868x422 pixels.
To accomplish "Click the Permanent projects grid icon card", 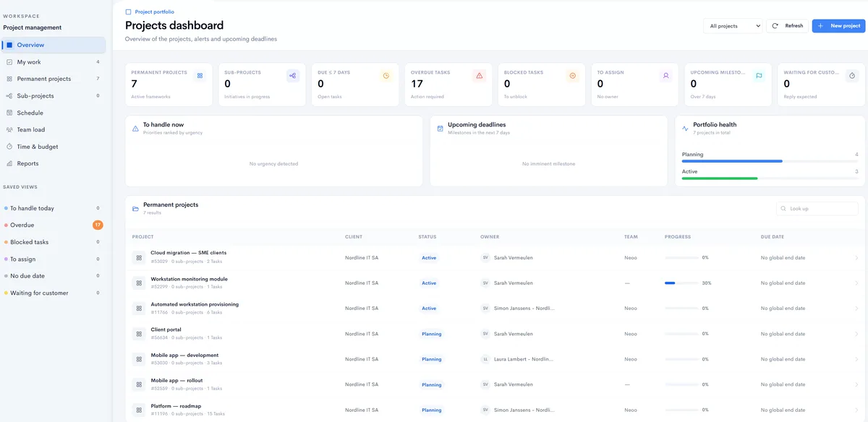I will pos(200,75).
